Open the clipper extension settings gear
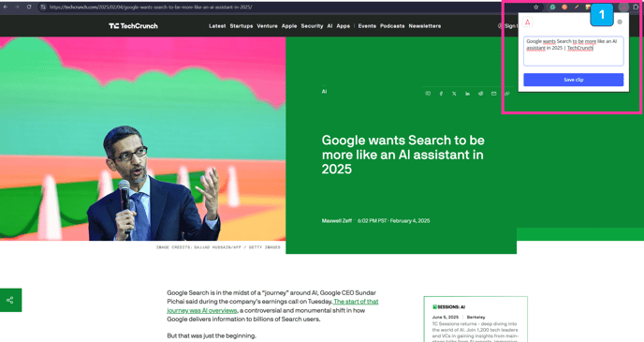 (620, 22)
